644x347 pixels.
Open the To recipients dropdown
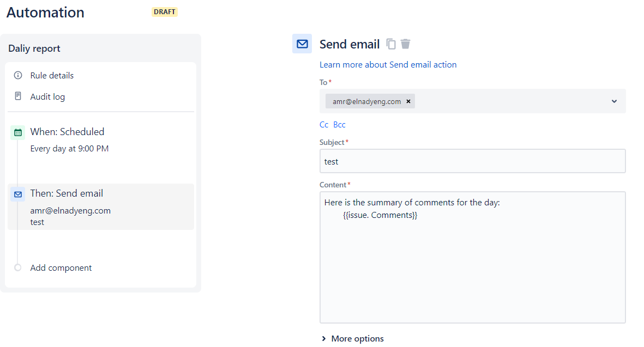(613, 101)
